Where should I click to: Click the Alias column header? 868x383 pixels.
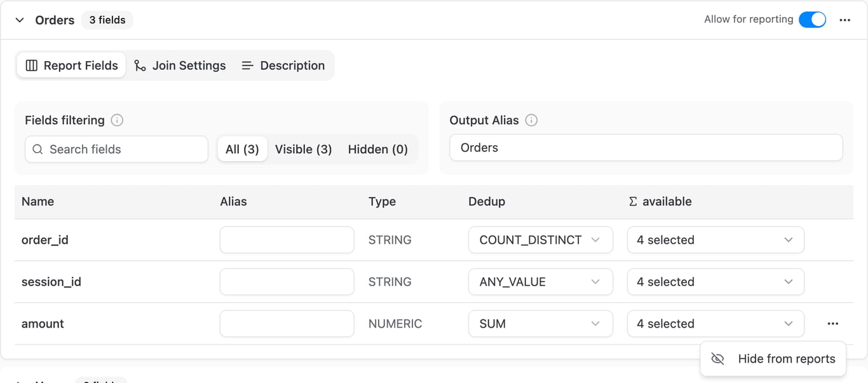click(x=233, y=202)
